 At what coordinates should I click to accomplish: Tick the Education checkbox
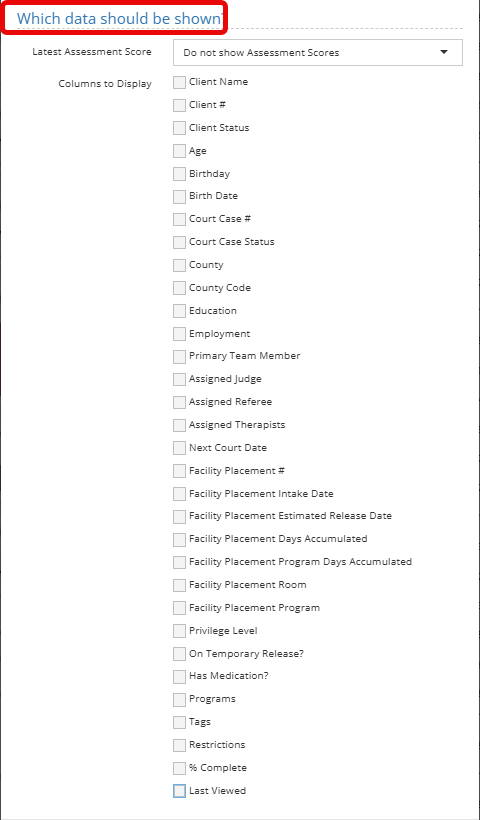click(x=179, y=311)
